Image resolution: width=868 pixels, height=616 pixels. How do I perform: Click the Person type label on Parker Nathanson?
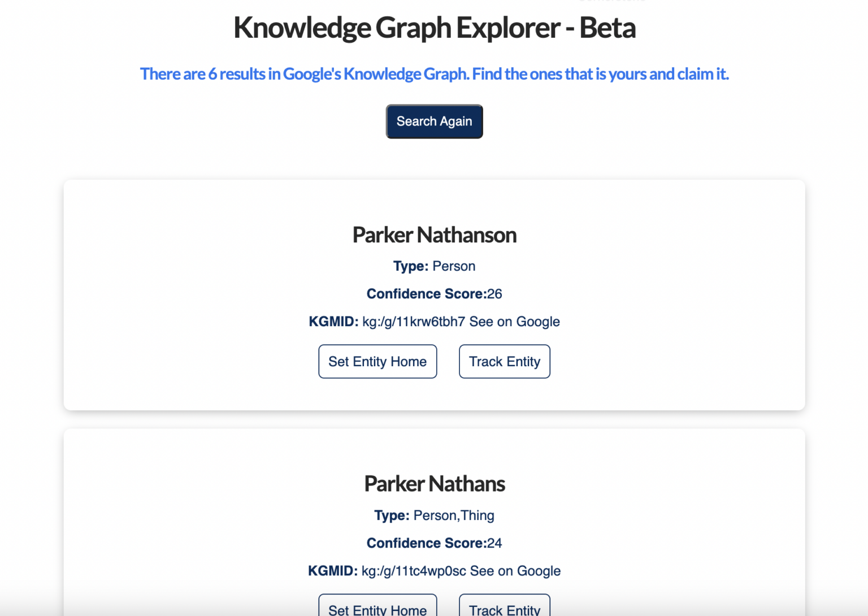[454, 266]
